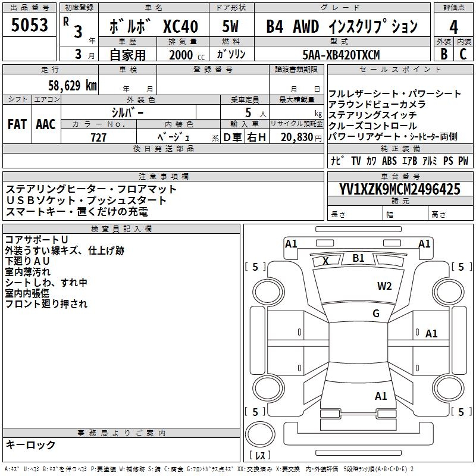The image size is (476, 476).
Task: Click the セールスポイント section header
Action: click(400, 70)
